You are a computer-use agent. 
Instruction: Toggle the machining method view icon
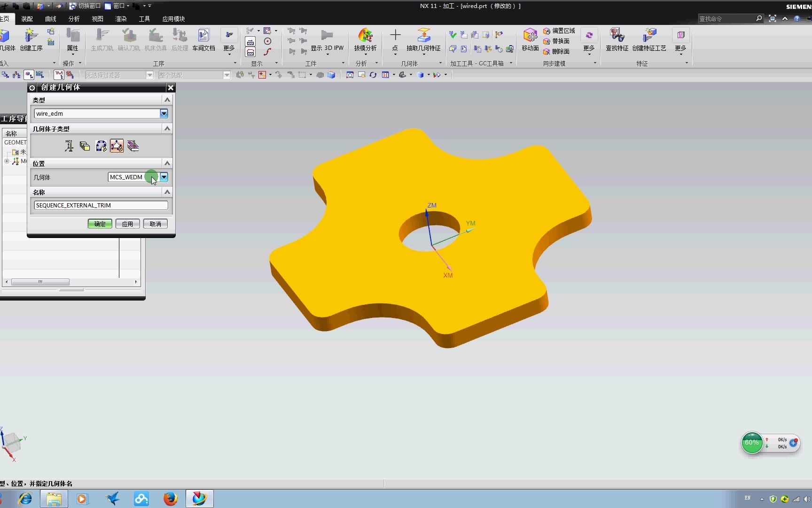pos(40,75)
